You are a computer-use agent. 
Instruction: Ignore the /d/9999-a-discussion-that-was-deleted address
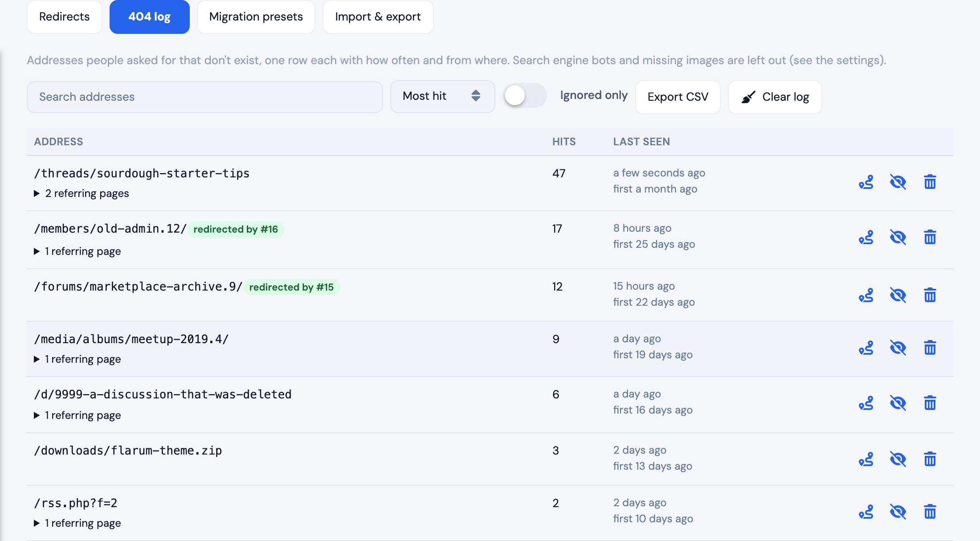pos(898,403)
